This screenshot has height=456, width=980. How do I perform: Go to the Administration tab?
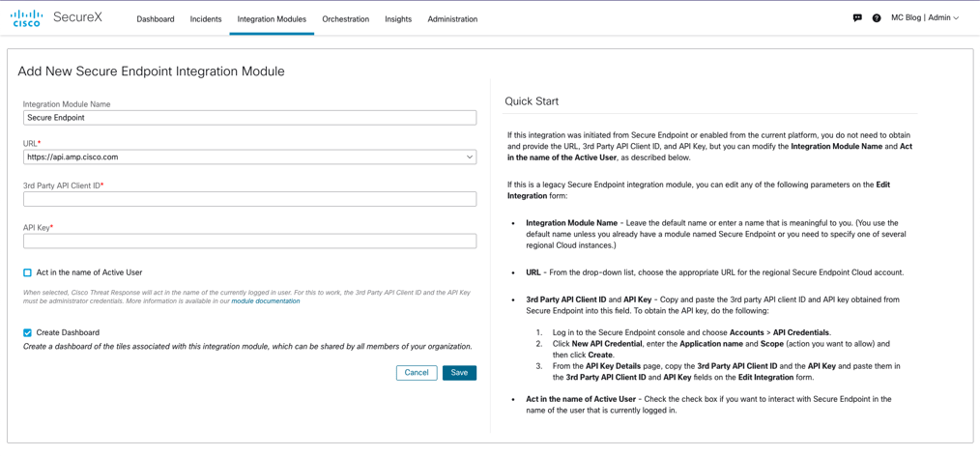452,19
